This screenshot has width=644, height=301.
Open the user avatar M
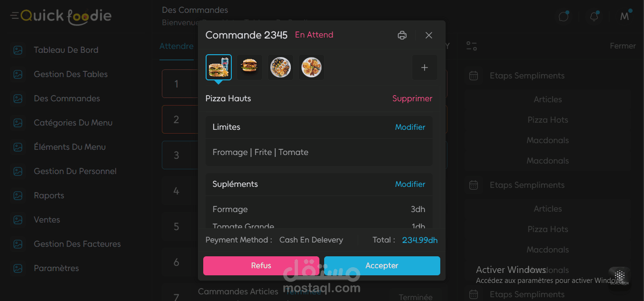pyautogui.click(x=625, y=17)
